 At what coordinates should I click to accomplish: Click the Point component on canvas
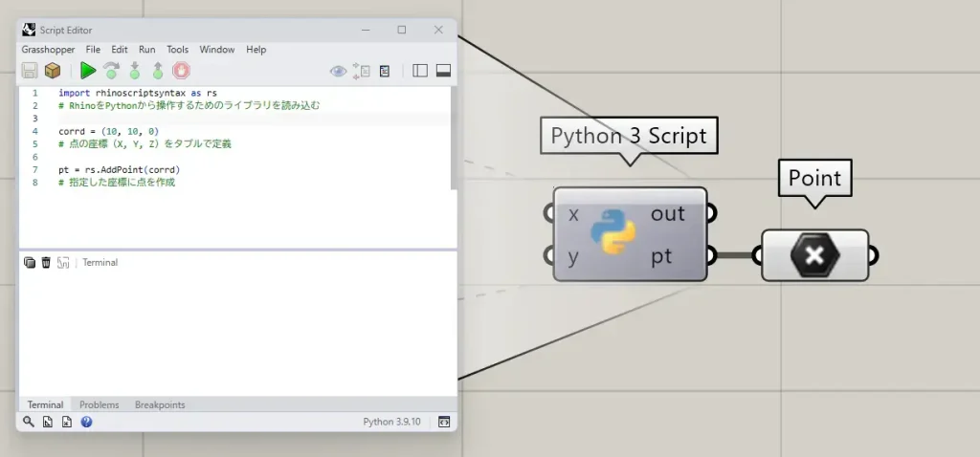coord(815,255)
